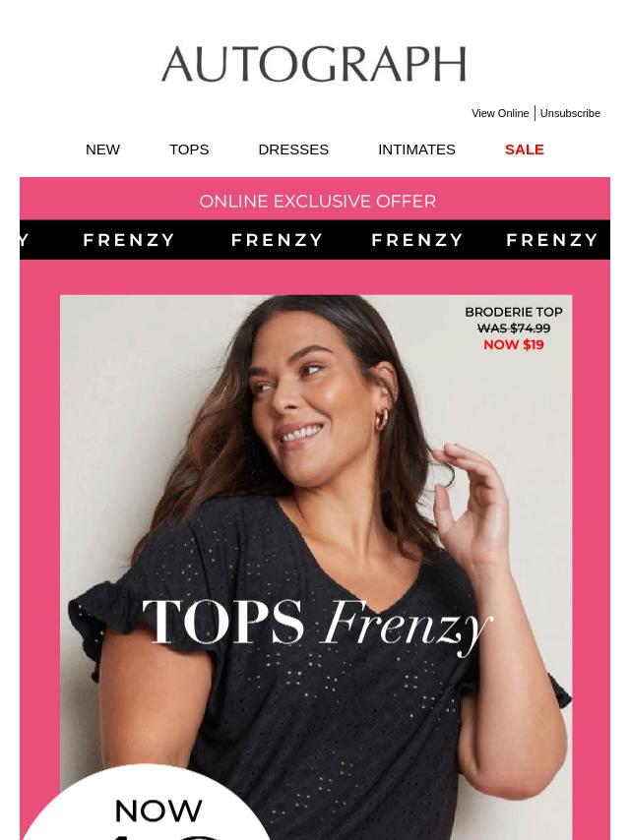This screenshot has width=630, height=840.
Task: Open the View Online link
Action: pyautogui.click(x=500, y=113)
